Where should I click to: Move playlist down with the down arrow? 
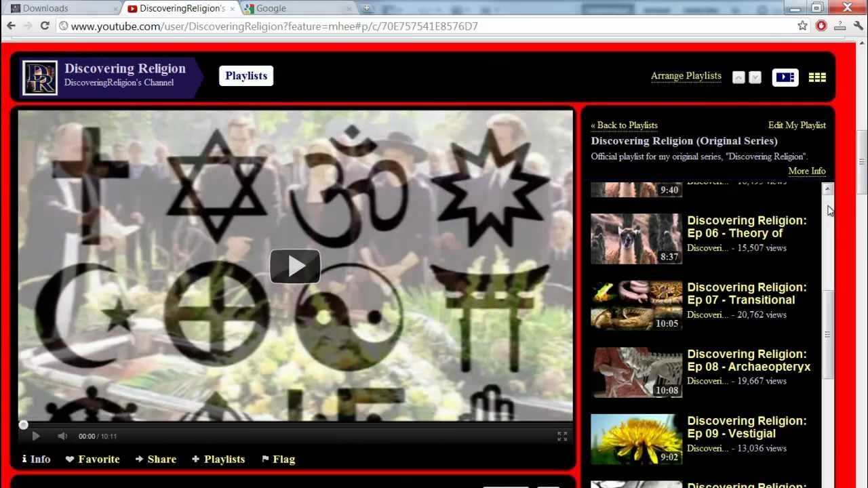pos(755,77)
